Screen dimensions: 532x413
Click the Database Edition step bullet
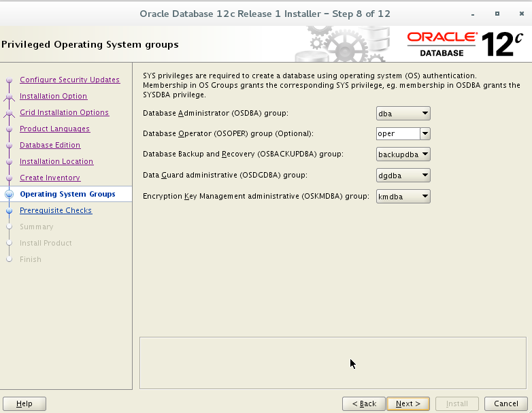point(9,145)
